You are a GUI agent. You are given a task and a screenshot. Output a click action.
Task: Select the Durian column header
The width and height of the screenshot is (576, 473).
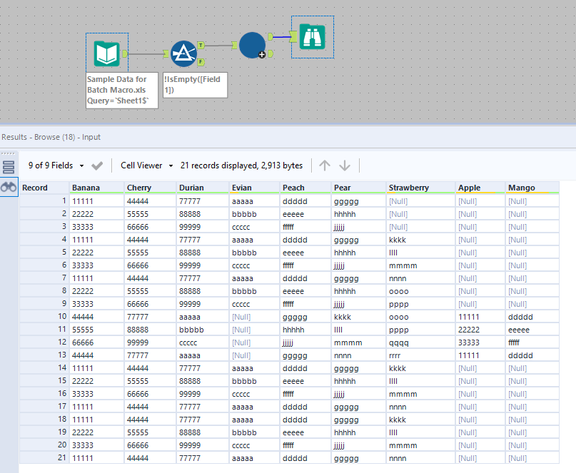click(x=203, y=188)
